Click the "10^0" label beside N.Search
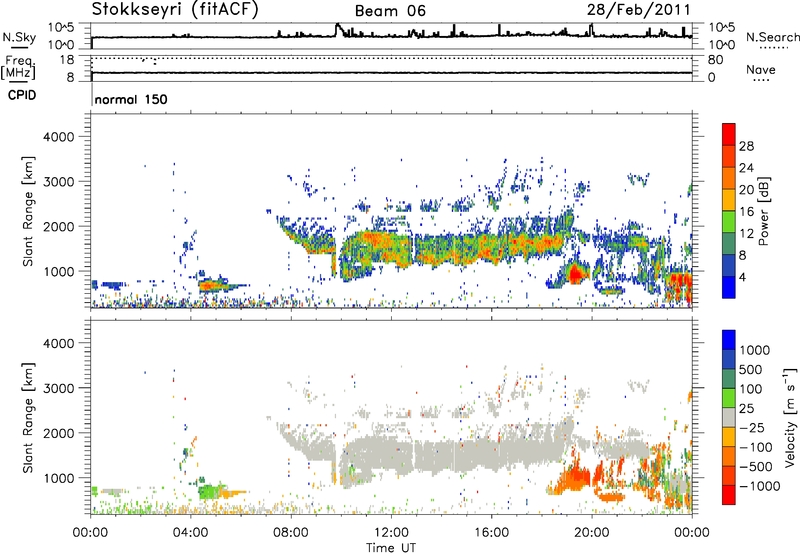 click(x=722, y=45)
